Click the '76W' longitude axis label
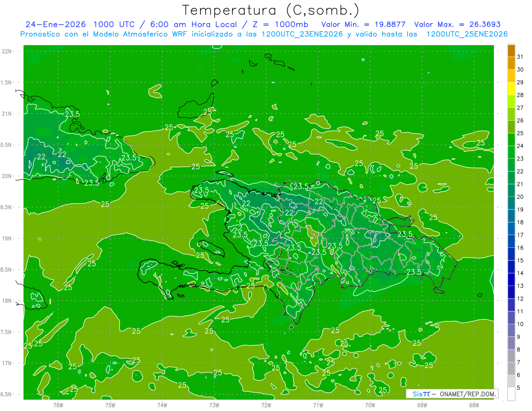The width and height of the screenshot is (532, 411). [58, 404]
